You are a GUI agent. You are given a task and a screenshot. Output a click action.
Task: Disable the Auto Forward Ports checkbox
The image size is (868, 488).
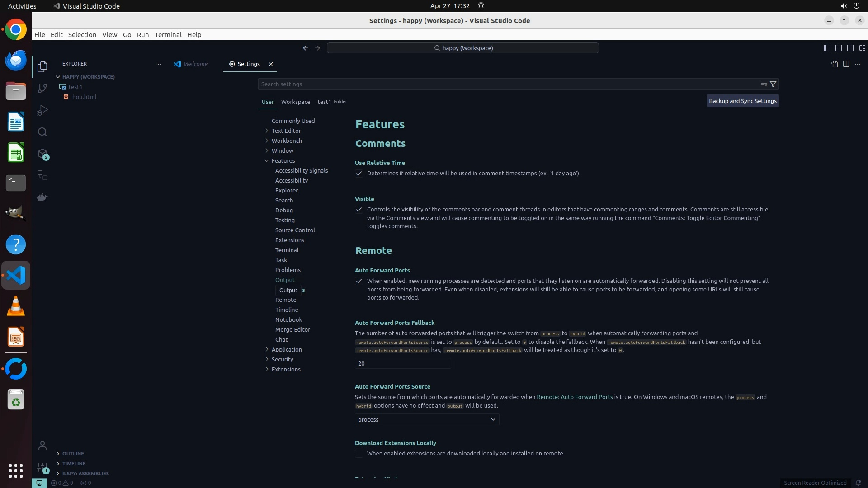pos(359,281)
